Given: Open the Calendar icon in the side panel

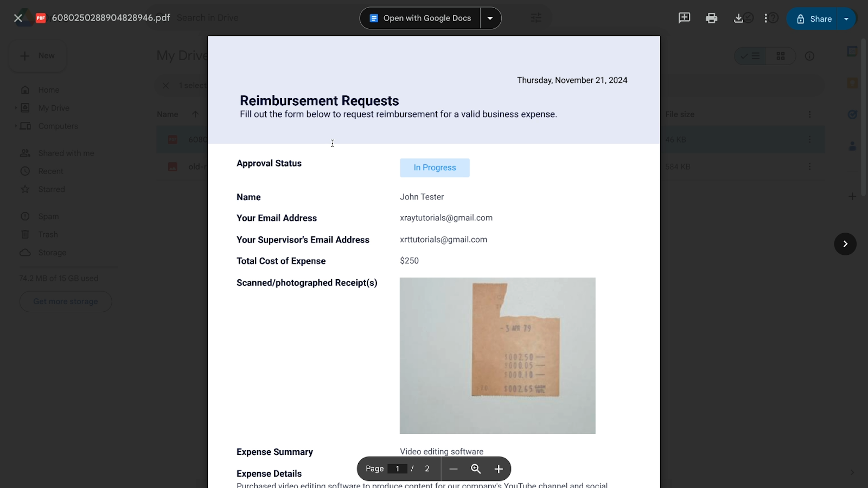Looking at the screenshot, I should point(852,52).
